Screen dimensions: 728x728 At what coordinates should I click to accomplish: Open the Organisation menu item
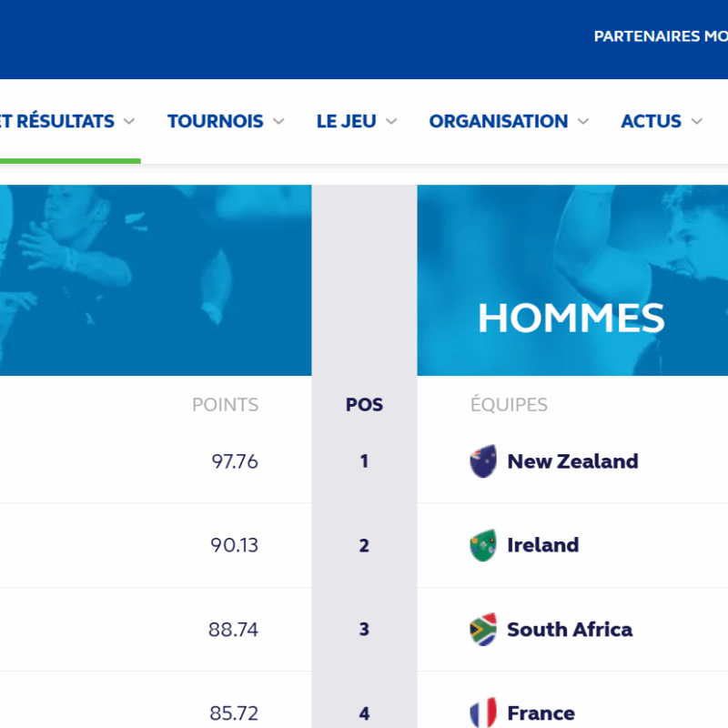click(498, 121)
